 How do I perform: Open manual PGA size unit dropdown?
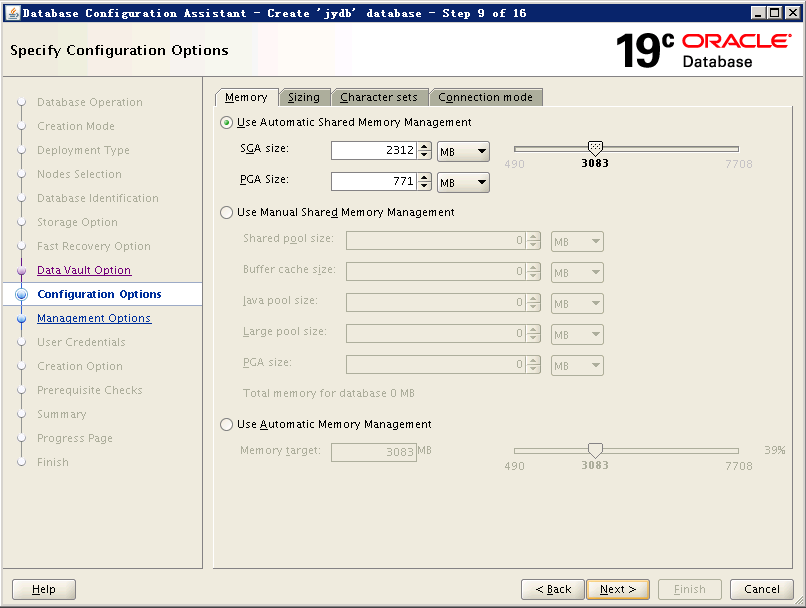coord(577,365)
